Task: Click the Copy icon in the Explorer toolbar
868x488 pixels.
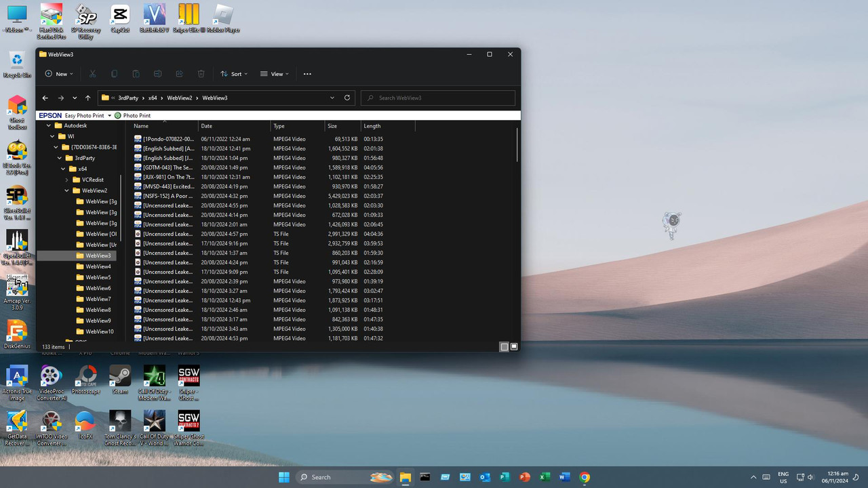Action: click(x=115, y=74)
